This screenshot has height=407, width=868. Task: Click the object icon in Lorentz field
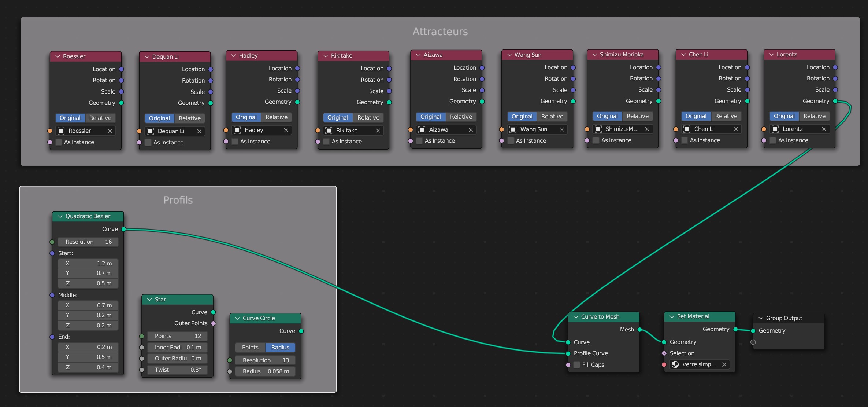[775, 129]
